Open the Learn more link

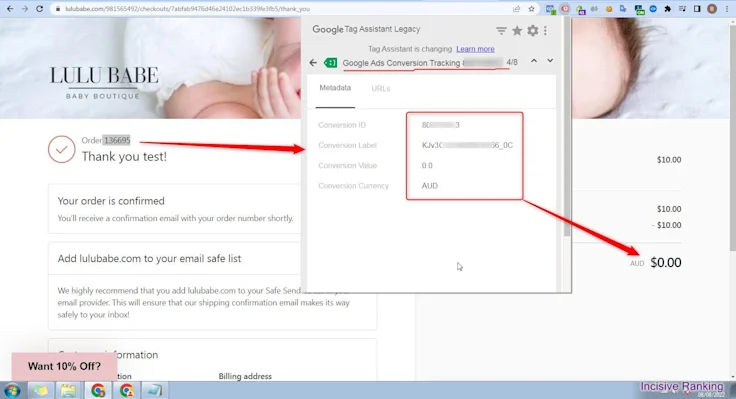(x=475, y=49)
